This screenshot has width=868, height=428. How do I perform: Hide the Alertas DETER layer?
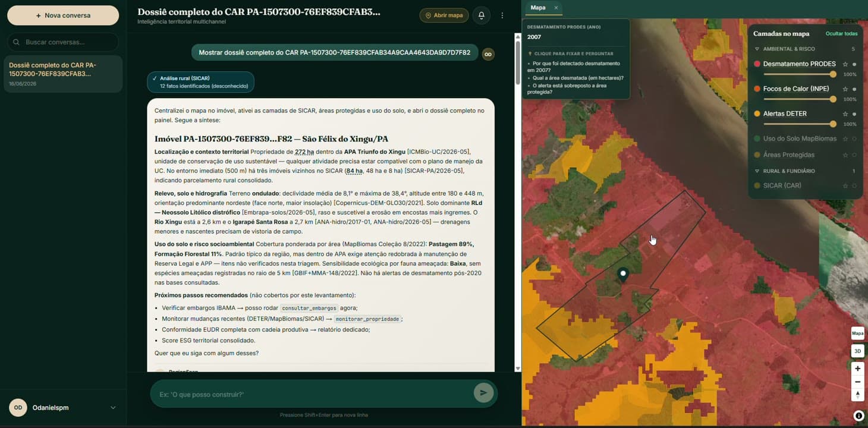(x=854, y=114)
